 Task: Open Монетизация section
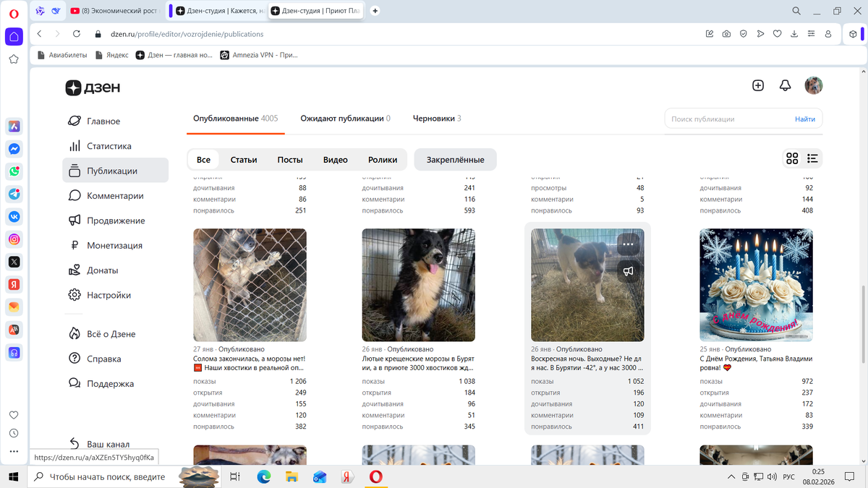(114, 246)
